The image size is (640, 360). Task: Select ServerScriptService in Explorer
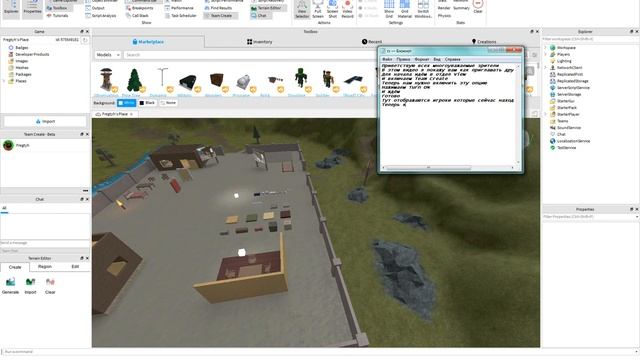(x=573, y=88)
